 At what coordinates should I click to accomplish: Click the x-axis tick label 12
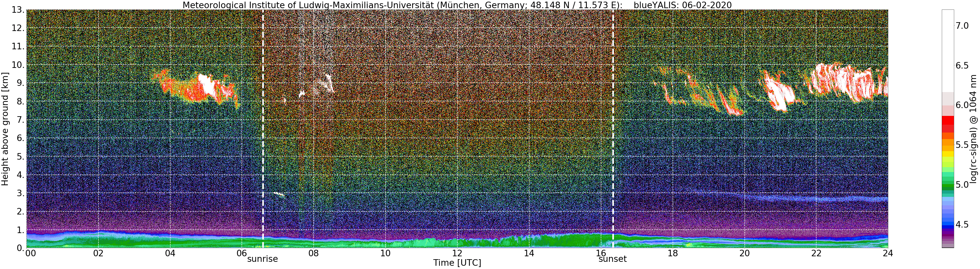click(x=457, y=253)
